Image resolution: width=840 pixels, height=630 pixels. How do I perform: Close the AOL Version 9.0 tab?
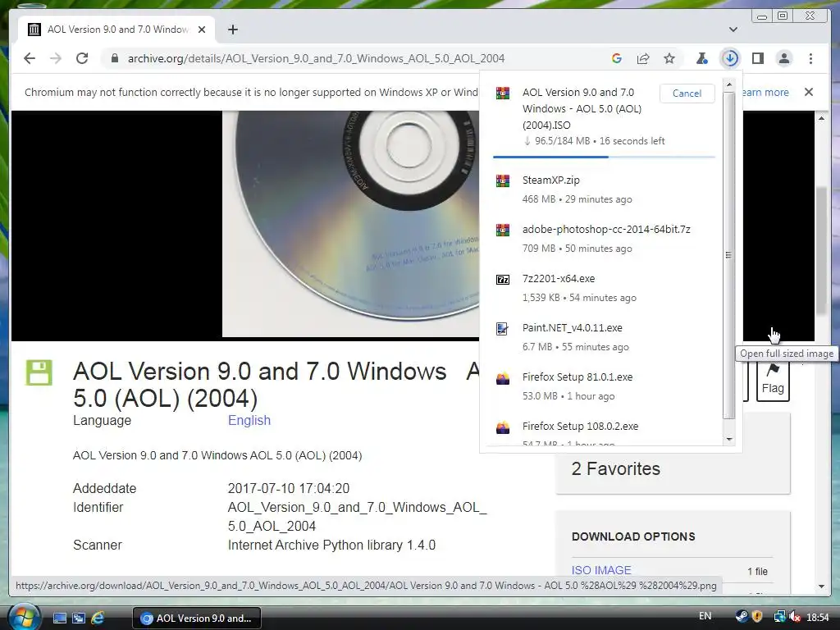point(202,30)
